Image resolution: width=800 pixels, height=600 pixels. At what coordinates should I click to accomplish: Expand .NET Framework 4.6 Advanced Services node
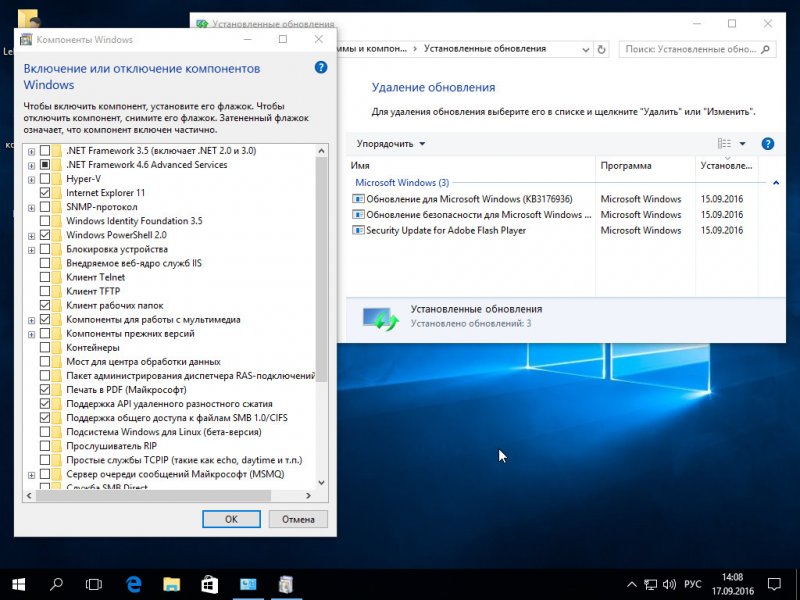tap(31, 165)
